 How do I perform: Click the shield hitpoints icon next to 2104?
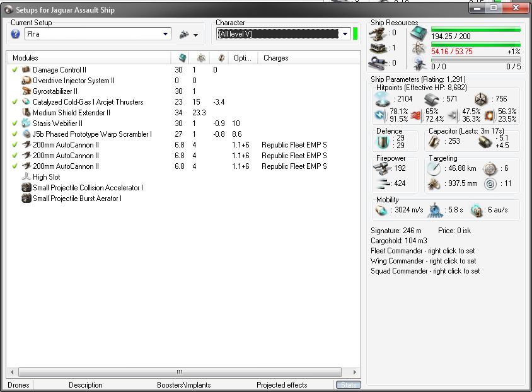(x=383, y=99)
